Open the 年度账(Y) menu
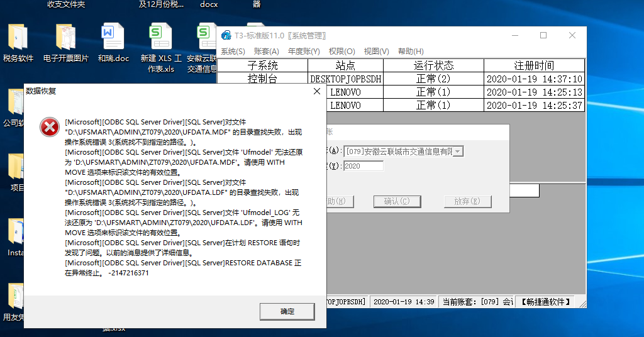644x337 pixels. pyautogui.click(x=304, y=52)
